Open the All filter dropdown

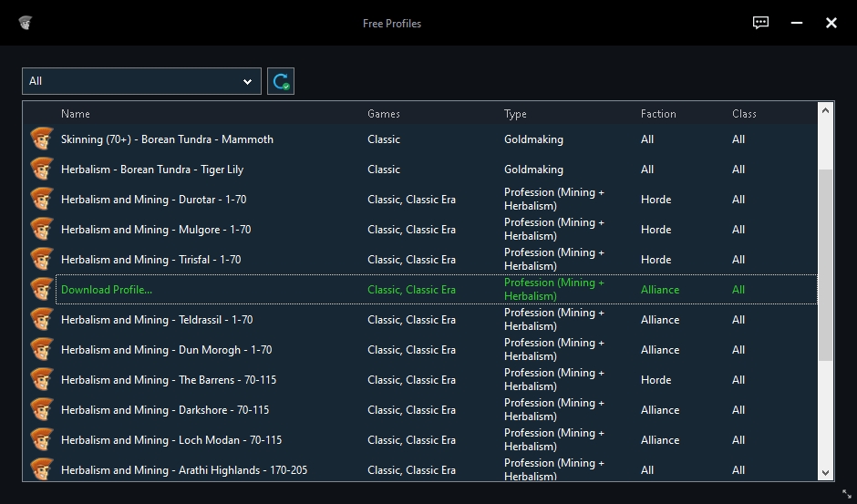141,81
